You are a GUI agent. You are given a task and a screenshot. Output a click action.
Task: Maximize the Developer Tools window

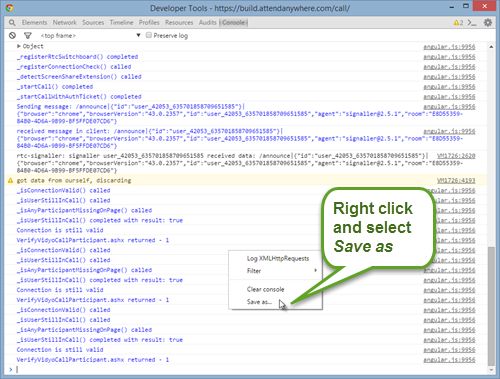(x=466, y=6)
